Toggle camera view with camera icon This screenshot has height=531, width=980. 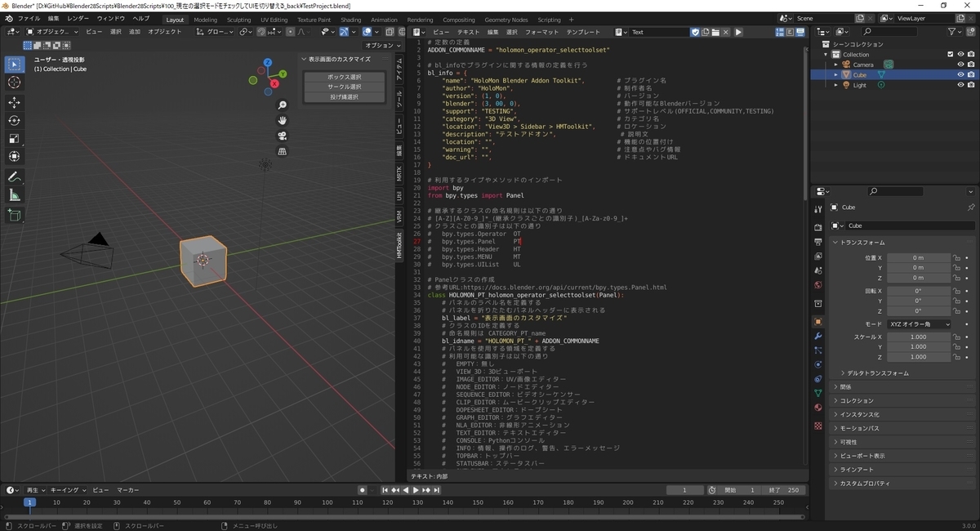[x=283, y=136]
